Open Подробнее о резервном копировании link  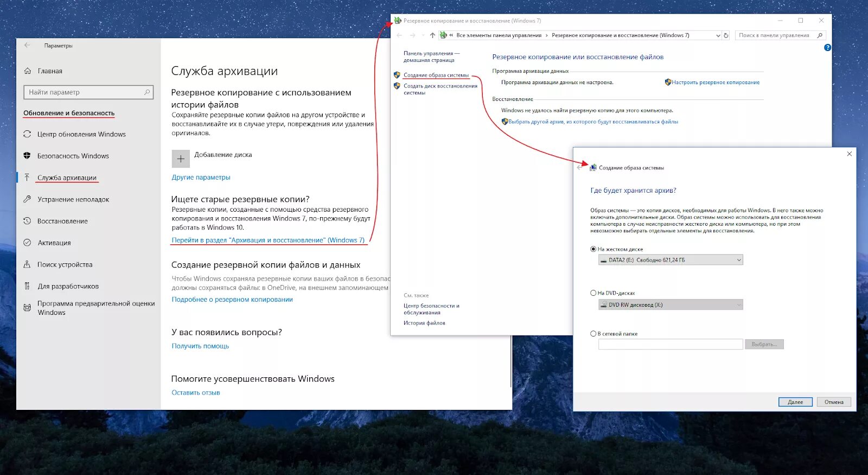tap(232, 299)
